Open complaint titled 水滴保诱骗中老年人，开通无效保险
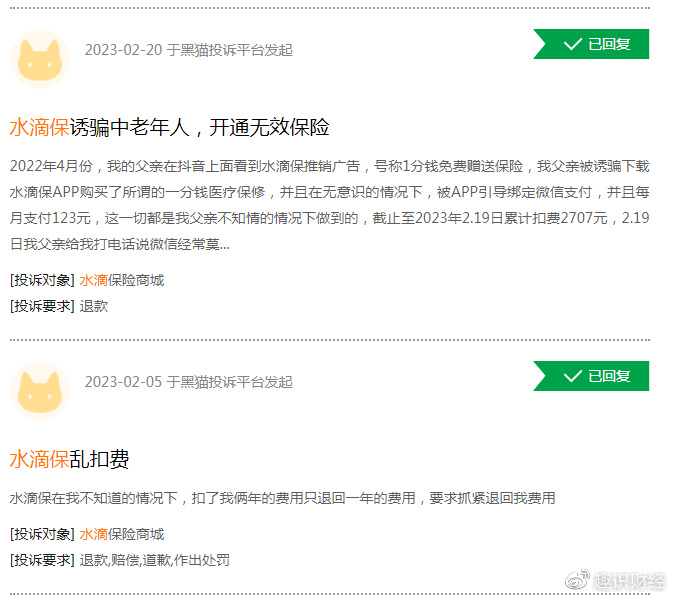The height and width of the screenshot is (598, 673). pyautogui.click(x=170, y=127)
